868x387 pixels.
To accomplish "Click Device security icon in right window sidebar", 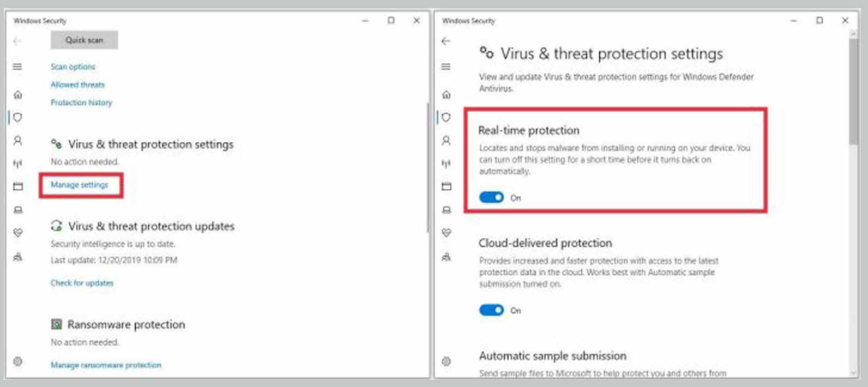I will [447, 210].
